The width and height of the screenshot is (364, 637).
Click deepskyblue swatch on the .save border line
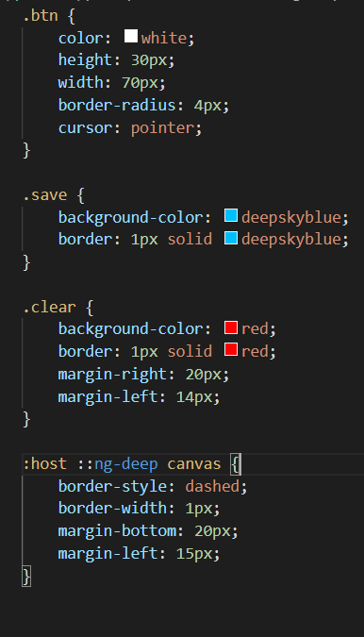click(231, 238)
